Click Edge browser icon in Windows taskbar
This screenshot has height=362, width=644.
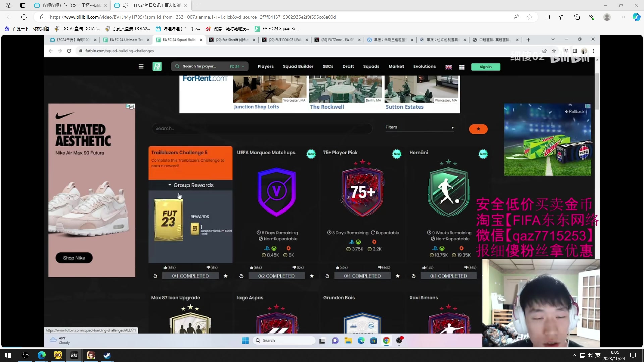click(42, 355)
